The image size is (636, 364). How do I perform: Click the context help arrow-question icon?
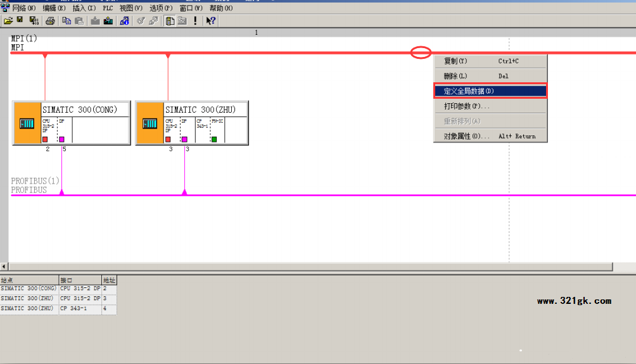tap(210, 21)
